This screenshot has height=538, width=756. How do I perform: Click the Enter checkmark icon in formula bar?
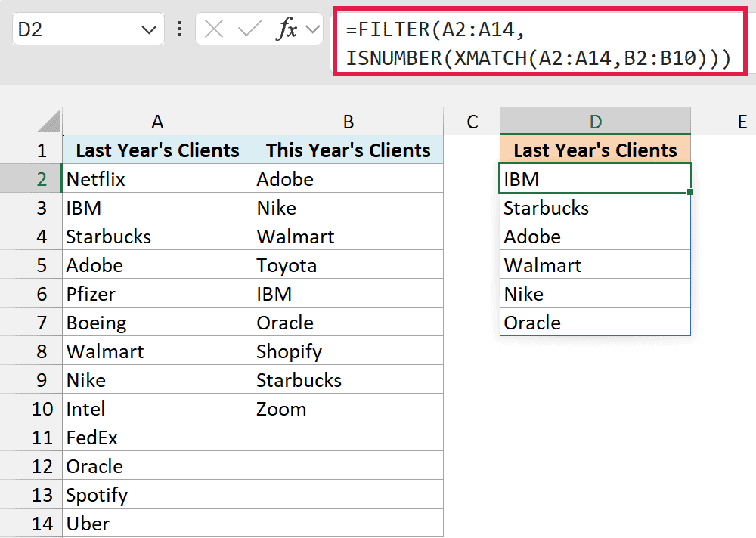250,29
